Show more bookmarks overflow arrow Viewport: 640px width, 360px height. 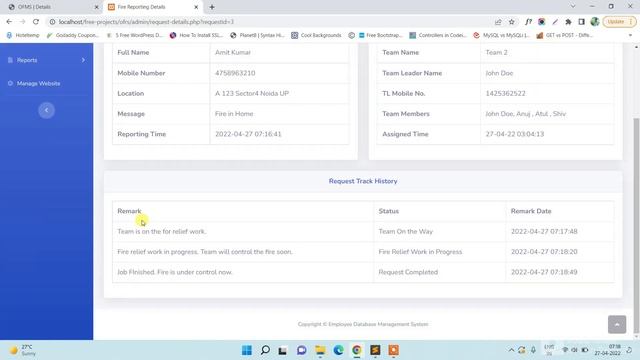pos(630,36)
